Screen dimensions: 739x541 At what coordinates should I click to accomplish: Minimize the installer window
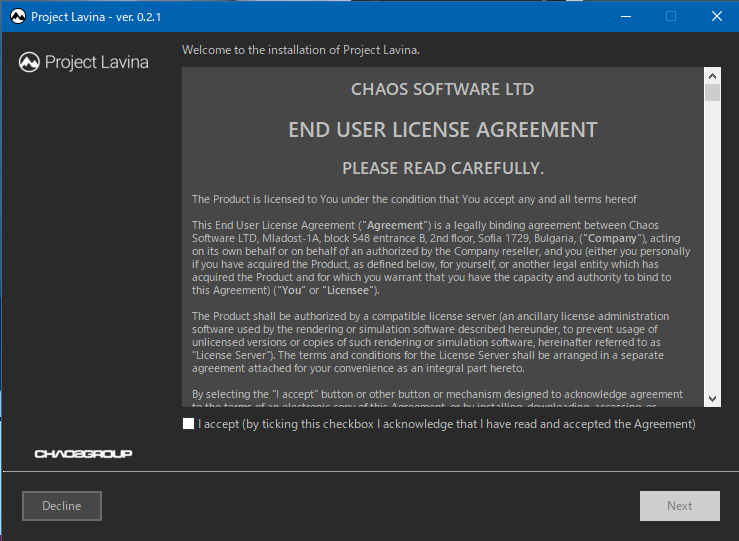[626, 16]
